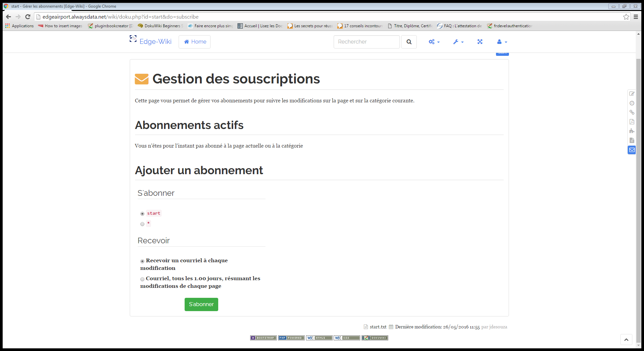Expand the wrench tools dropdown
644x351 pixels.
point(458,42)
